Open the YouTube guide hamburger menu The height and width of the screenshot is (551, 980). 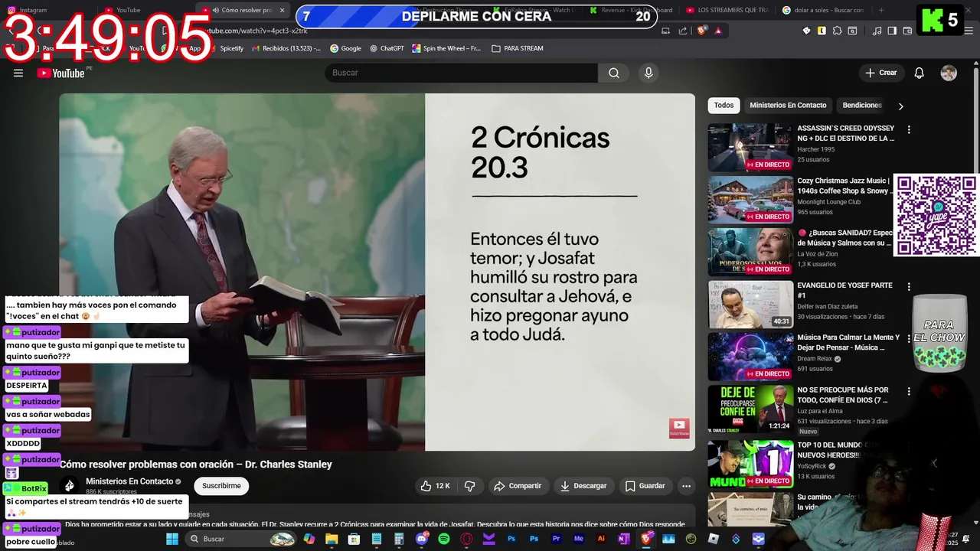pyautogui.click(x=18, y=73)
